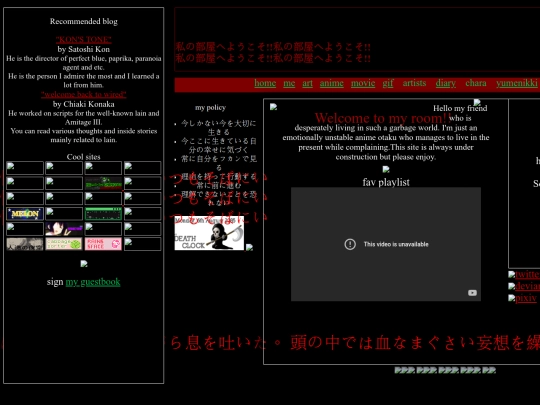This screenshot has height=405, width=540.
Task: Click the "Recommended blog" heading
Action: (x=84, y=21)
